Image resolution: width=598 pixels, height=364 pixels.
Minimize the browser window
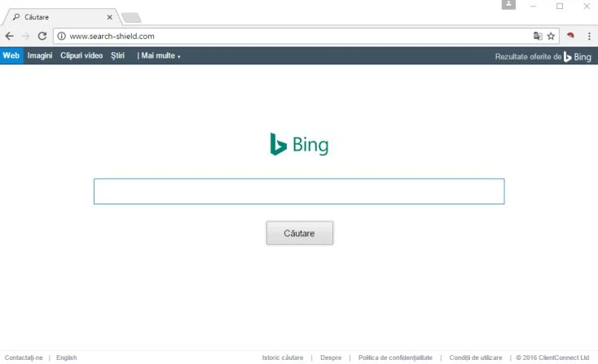pyautogui.click(x=533, y=6)
